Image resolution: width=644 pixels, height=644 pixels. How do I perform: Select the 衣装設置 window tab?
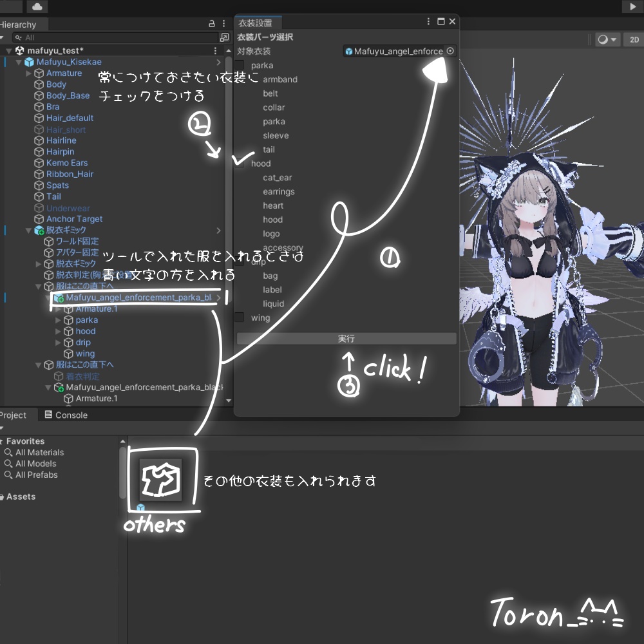258,21
